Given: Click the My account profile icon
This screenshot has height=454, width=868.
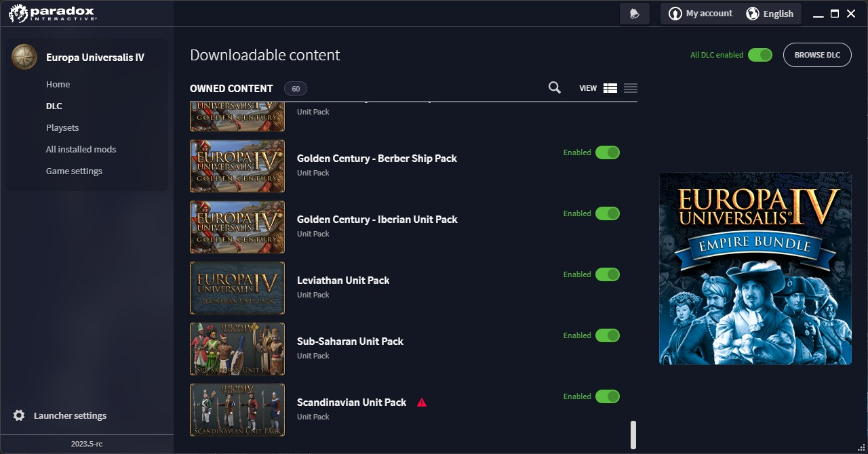Looking at the screenshot, I should (x=675, y=14).
